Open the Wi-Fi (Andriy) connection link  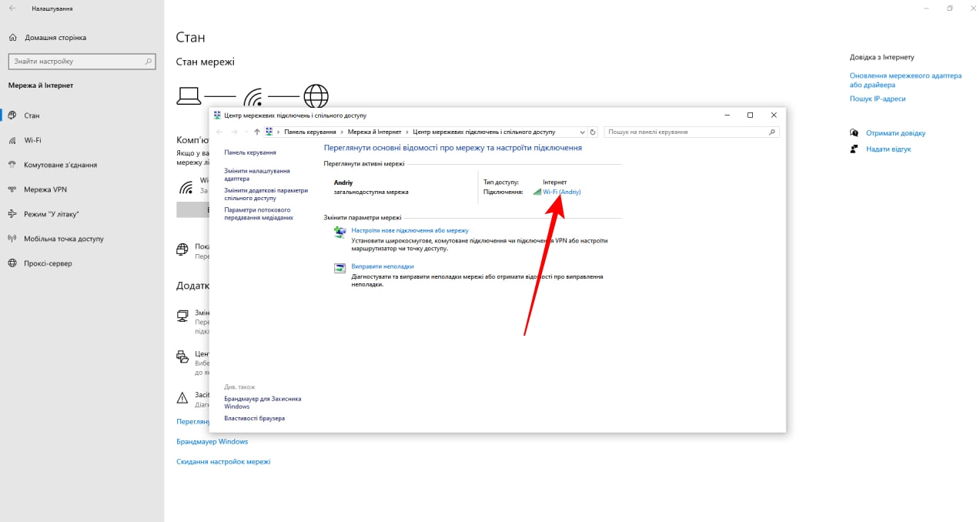tap(561, 192)
